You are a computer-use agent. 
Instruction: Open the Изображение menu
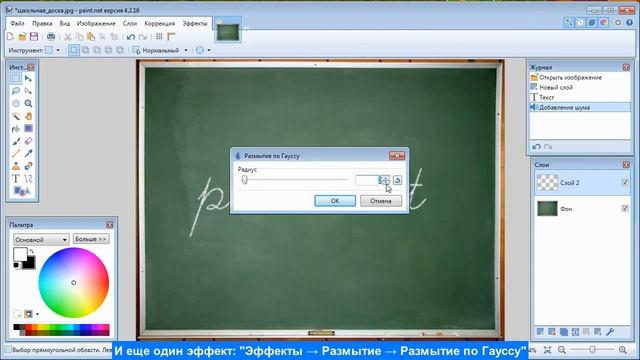(96, 24)
